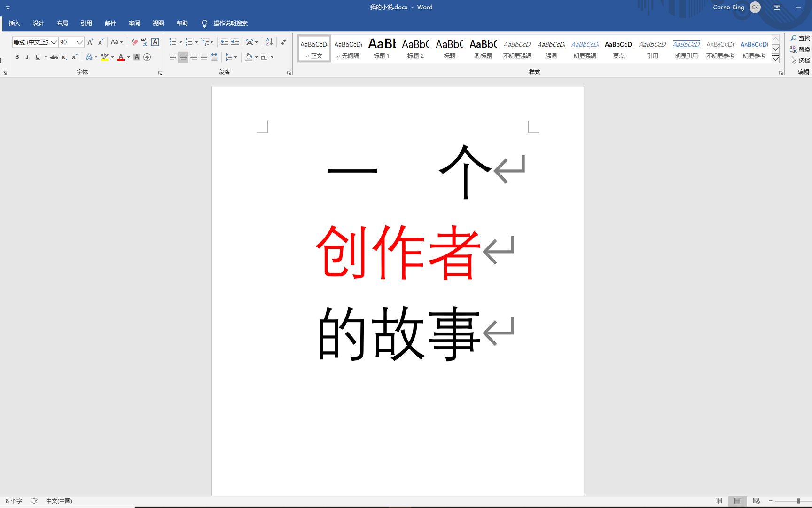Open the 设计 (Design) tab

(39, 23)
